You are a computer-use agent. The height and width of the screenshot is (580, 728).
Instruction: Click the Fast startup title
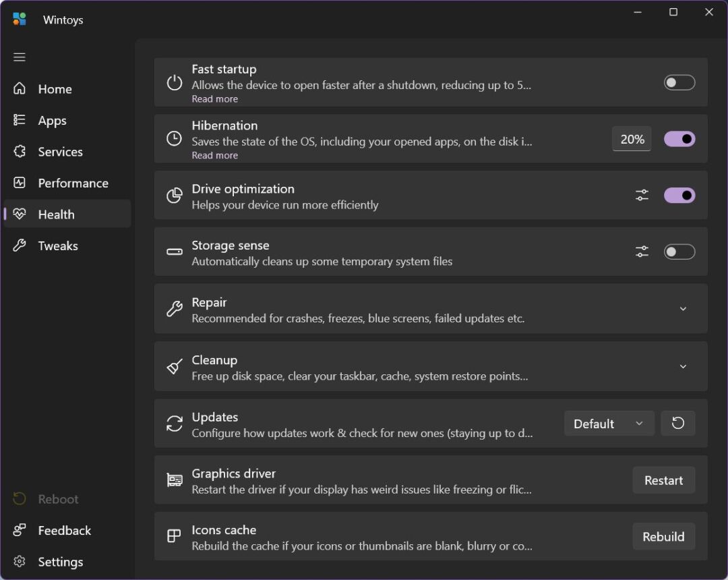[x=224, y=69]
